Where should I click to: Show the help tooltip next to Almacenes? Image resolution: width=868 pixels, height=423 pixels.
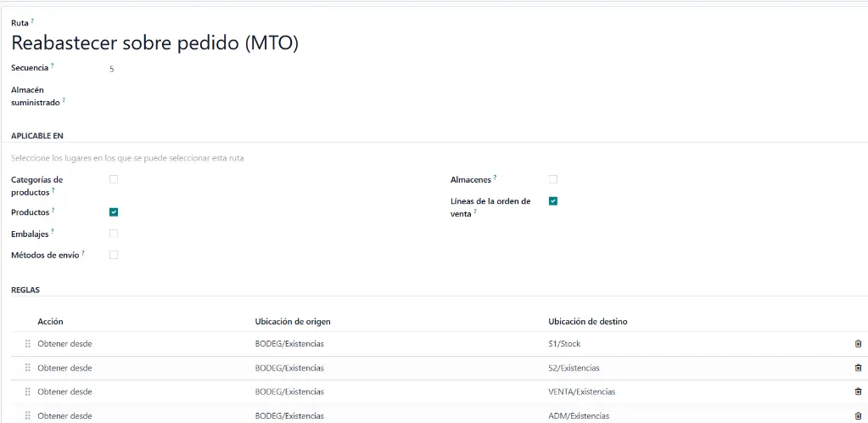495,178
